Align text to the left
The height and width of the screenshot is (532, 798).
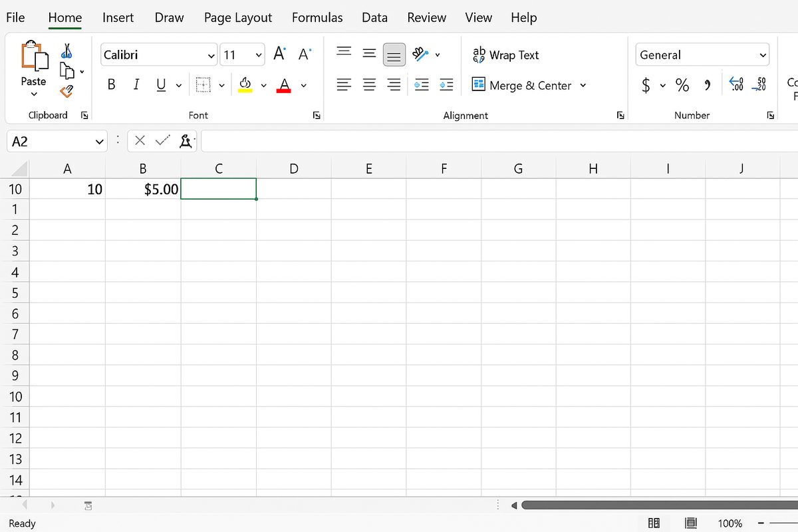tap(344, 84)
